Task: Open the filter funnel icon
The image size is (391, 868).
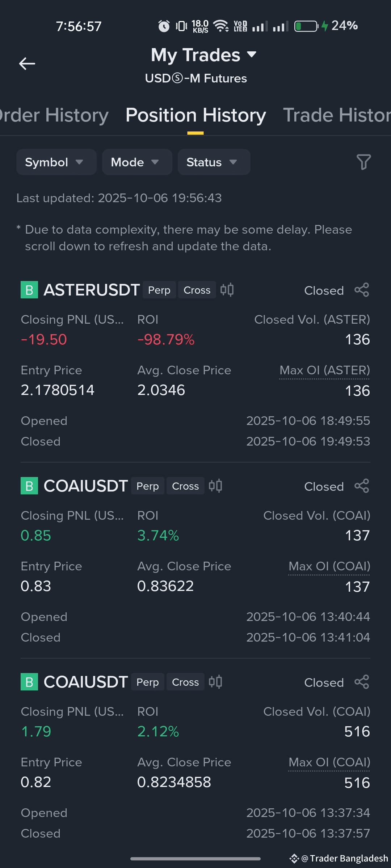Action: pos(363,162)
